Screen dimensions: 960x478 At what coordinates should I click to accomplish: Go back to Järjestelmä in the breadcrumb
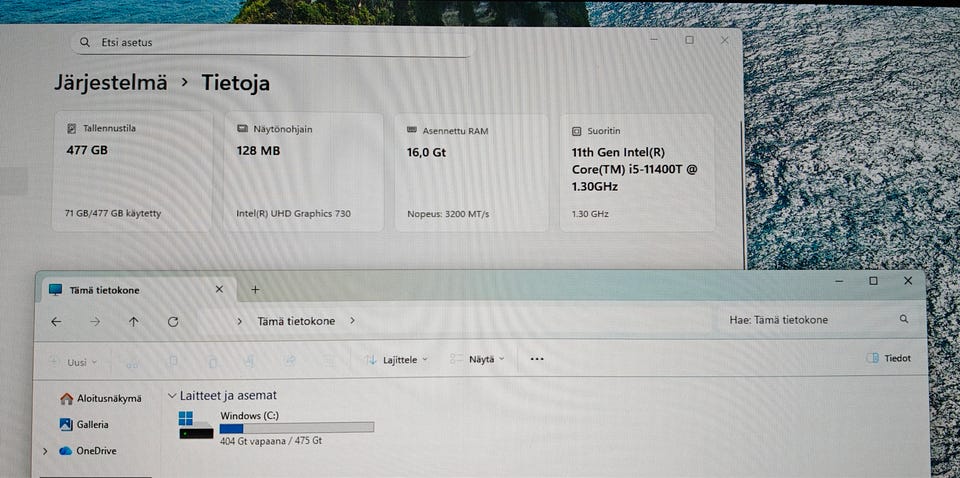point(111,83)
